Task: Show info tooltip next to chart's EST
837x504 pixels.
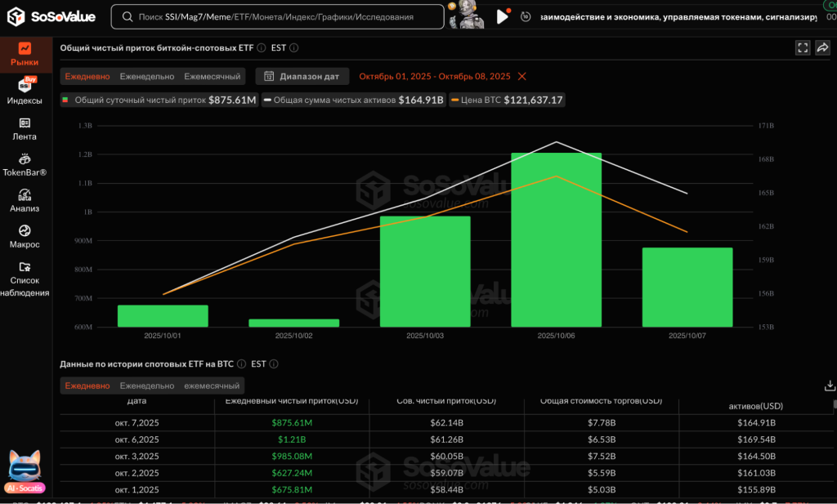Action: [x=294, y=48]
